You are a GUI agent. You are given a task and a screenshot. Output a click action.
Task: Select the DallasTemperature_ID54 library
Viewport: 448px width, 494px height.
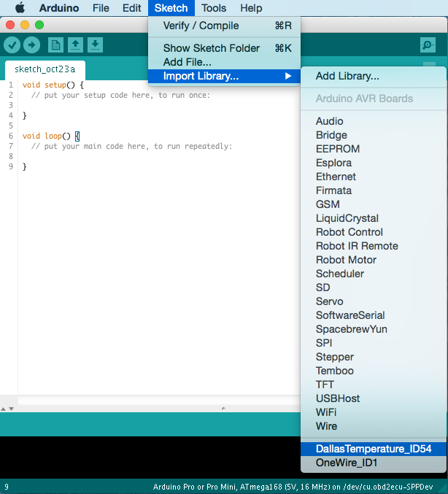[374, 449]
